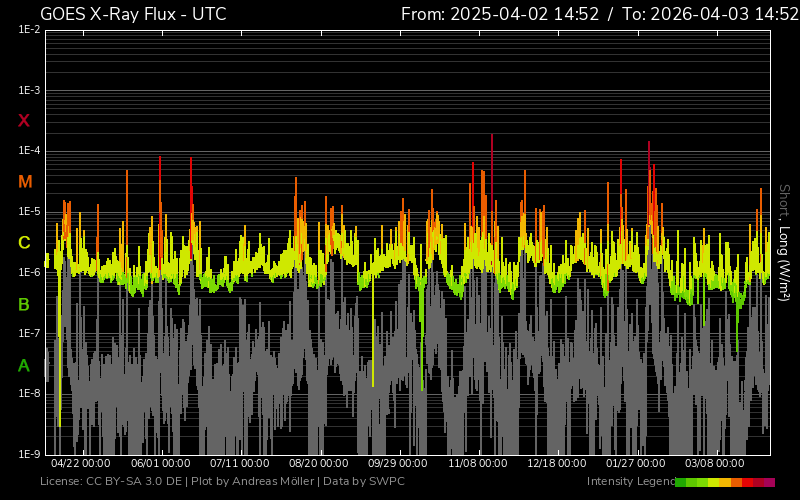Select the 06/01 00:00 date tick

pyautogui.click(x=161, y=464)
